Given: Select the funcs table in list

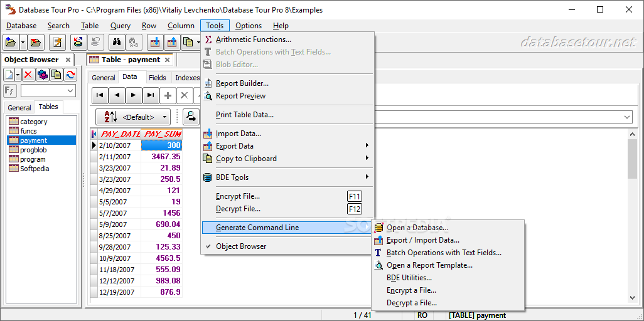Looking at the screenshot, I should (28, 131).
